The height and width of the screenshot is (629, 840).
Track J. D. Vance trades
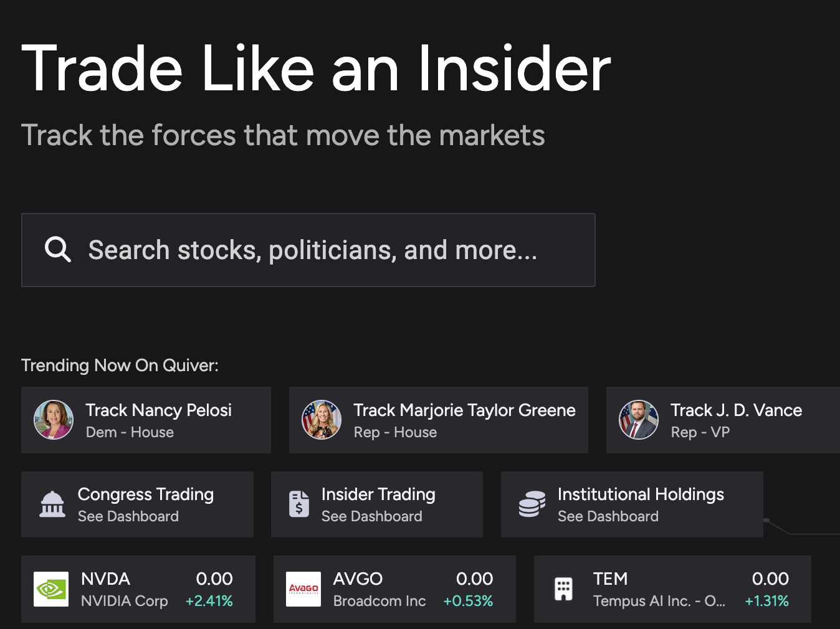pos(723,420)
